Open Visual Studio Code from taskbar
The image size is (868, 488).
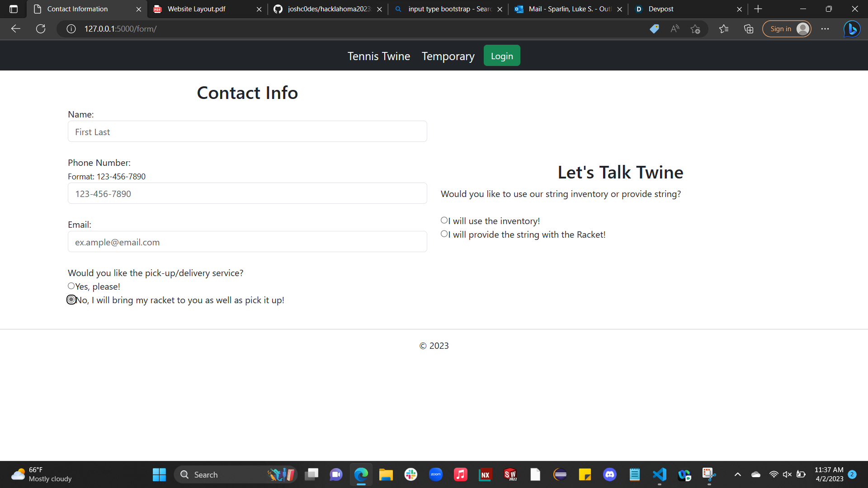(x=660, y=474)
